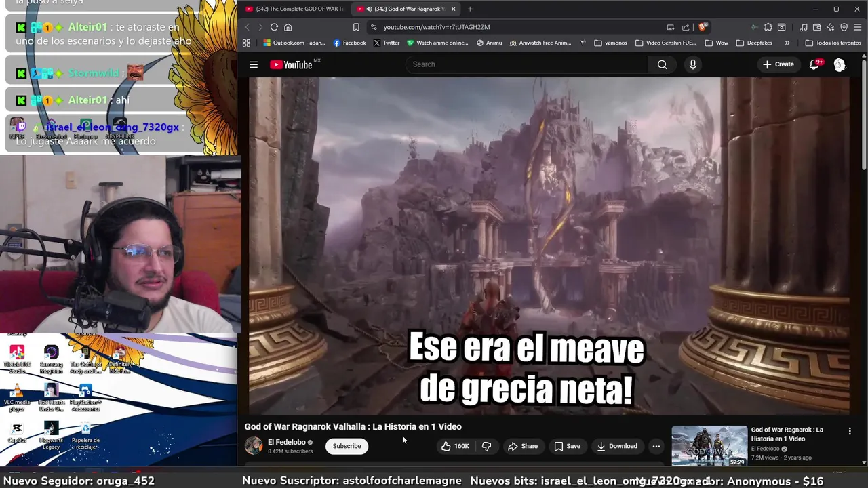Open the Video Genshin FUE bookmarks folder
The width and height of the screenshot is (868, 488).
(666, 43)
